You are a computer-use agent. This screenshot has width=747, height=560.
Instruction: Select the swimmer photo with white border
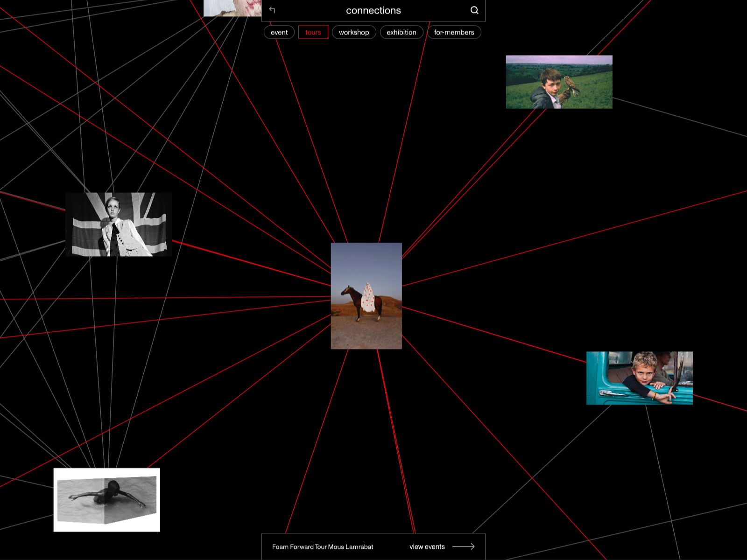[107, 500]
